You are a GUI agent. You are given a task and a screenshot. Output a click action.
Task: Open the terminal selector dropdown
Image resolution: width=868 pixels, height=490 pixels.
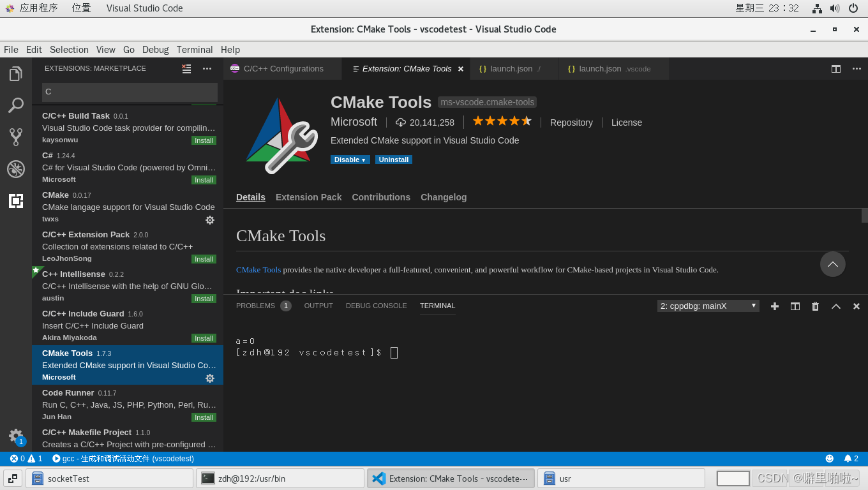(x=708, y=306)
